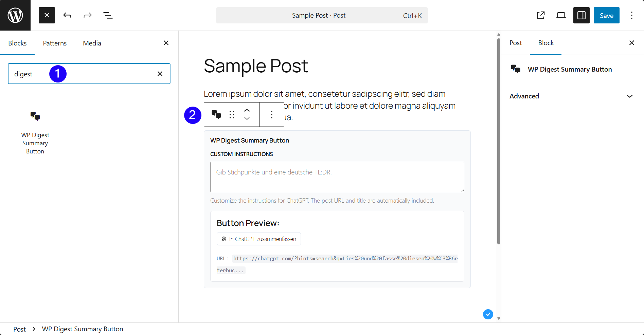
Task: Insert the WP Digest Summary Button block
Action: pyautogui.click(x=35, y=132)
